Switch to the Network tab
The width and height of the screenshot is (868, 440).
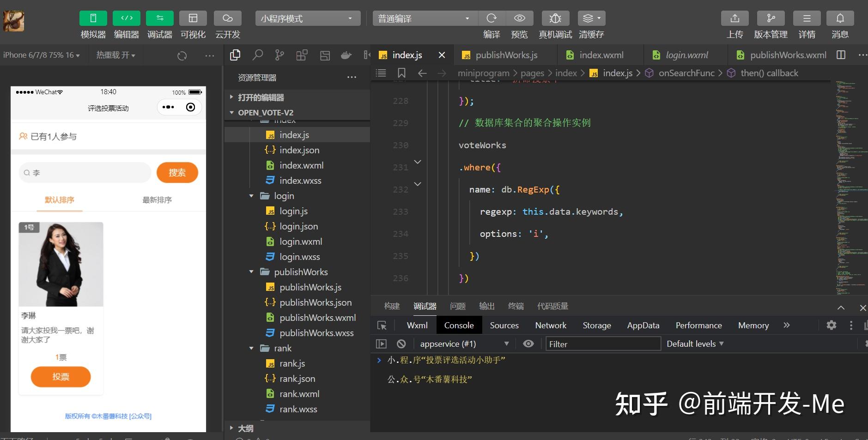551,325
